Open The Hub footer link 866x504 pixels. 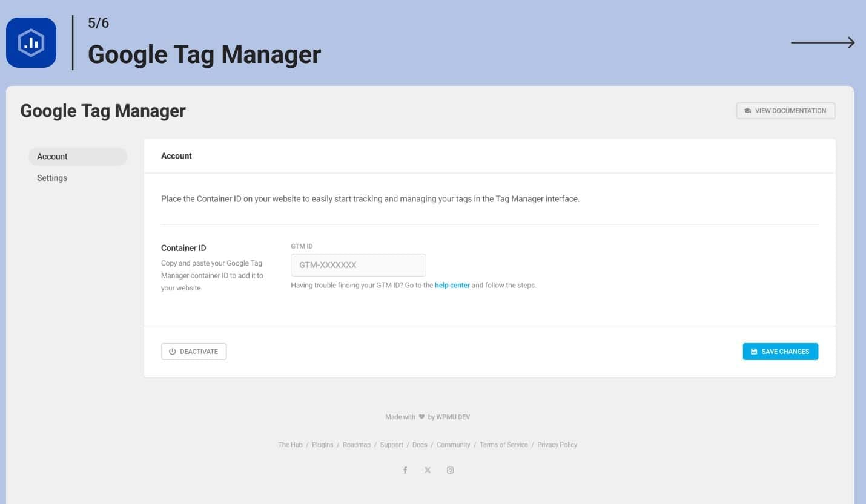[290, 445]
